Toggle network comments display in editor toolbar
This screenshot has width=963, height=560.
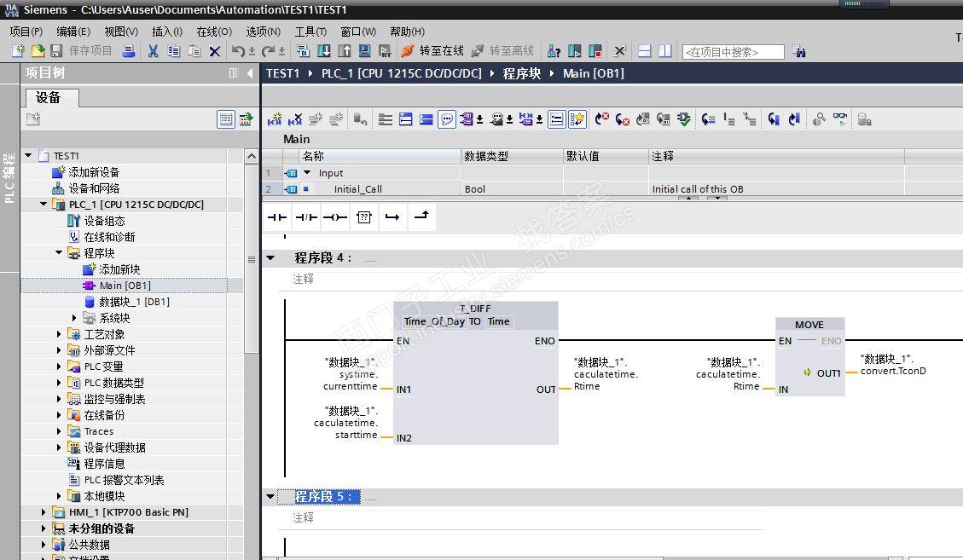pyautogui.click(x=447, y=119)
